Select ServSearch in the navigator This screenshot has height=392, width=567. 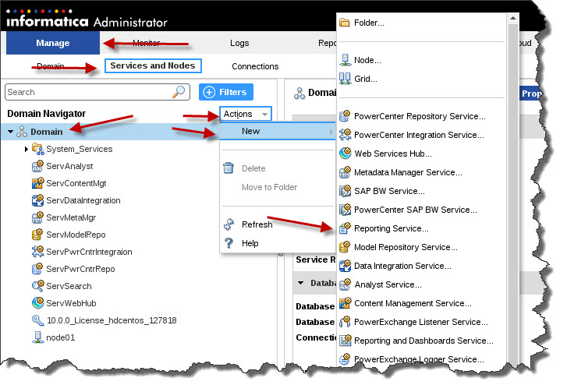click(69, 286)
